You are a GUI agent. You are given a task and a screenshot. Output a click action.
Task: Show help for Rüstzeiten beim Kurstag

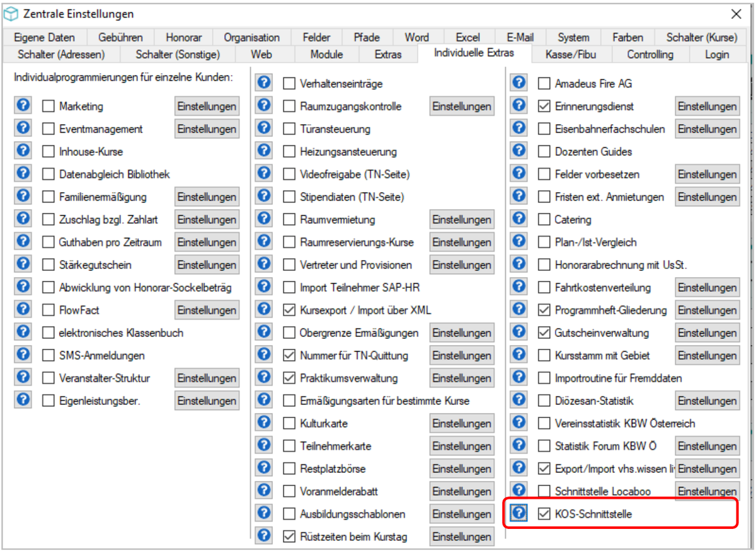(x=265, y=536)
